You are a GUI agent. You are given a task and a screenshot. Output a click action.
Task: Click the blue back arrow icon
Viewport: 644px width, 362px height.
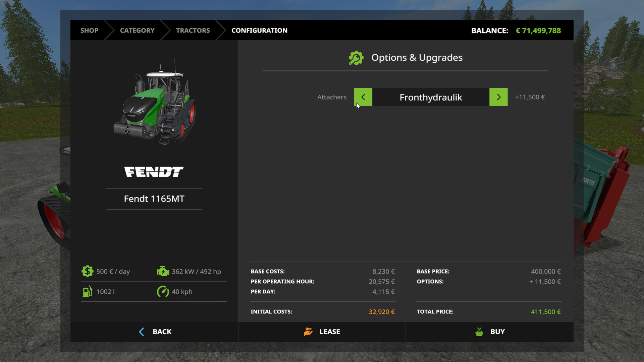[x=142, y=332]
